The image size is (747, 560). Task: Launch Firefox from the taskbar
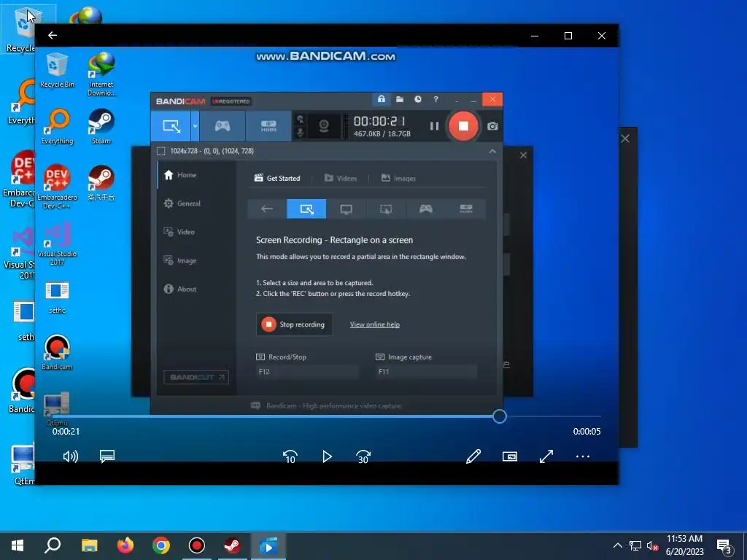tap(125, 545)
